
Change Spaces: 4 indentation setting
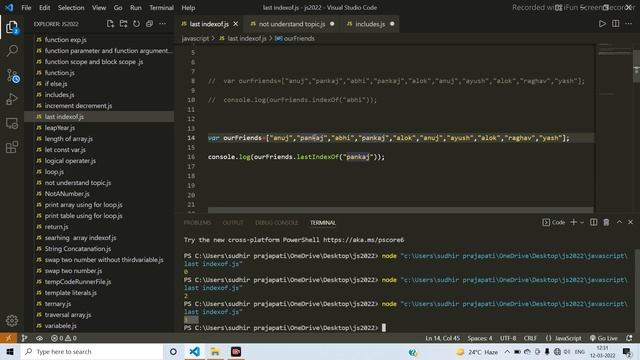[480, 338]
